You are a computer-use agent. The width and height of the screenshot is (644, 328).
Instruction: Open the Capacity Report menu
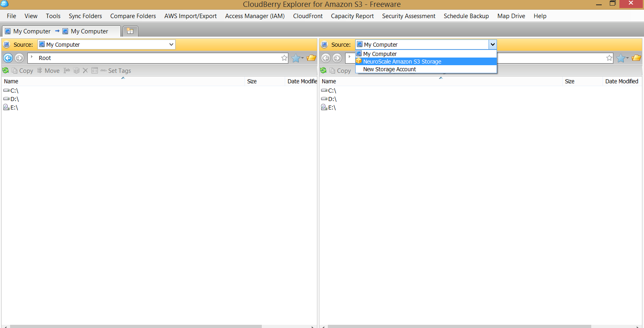352,16
